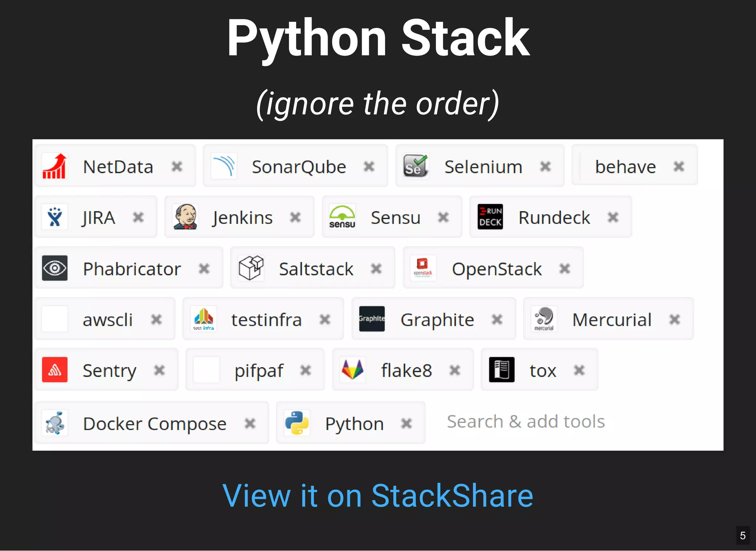The height and width of the screenshot is (551, 756).
Task: Click the Jenkins butler face icon
Action: pos(185,217)
